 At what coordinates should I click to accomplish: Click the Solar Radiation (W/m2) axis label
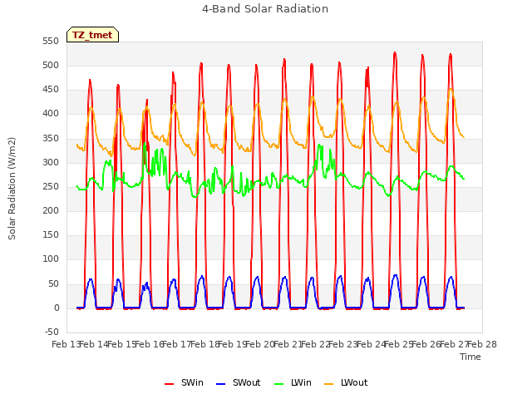coord(12,189)
